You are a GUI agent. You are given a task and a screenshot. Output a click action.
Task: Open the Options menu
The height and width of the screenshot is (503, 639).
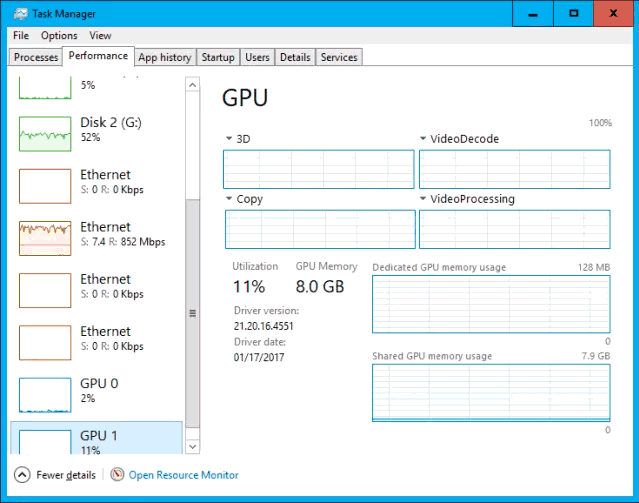pos(59,35)
